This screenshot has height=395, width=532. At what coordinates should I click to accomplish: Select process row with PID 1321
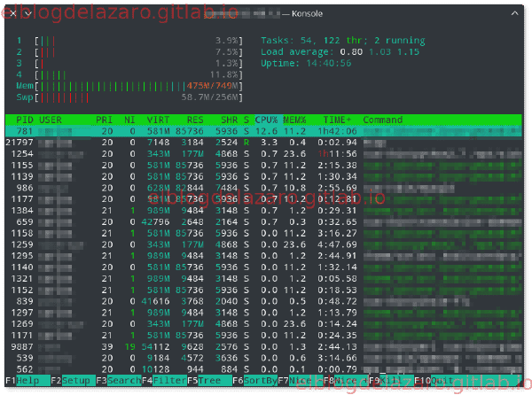[x=263, y=279]
